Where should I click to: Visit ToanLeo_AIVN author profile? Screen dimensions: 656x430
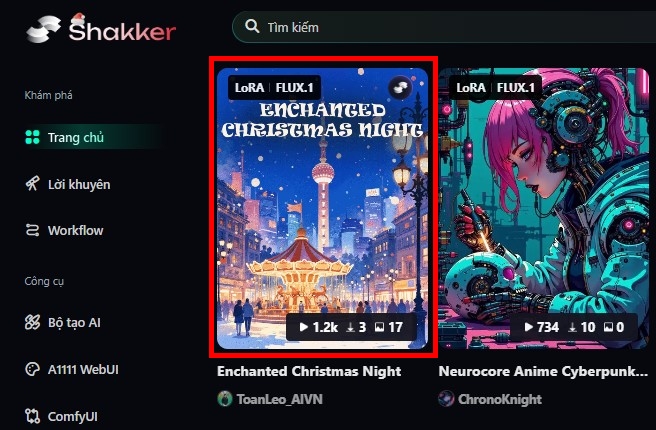pos(279,399)
